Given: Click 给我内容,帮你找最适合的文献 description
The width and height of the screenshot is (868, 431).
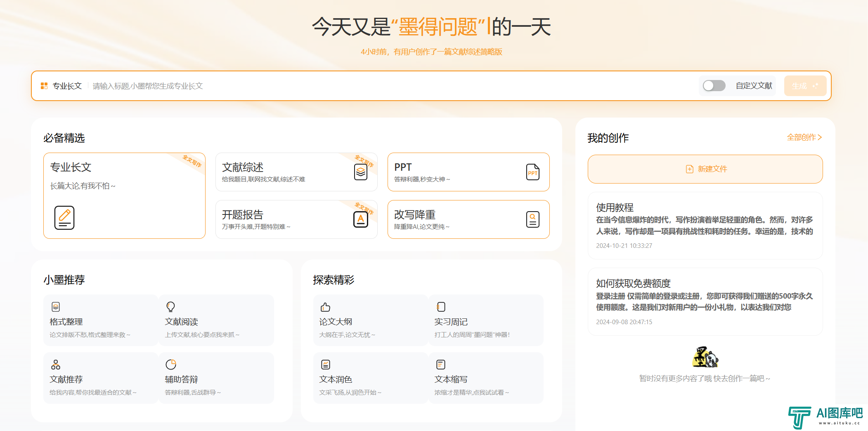Looking at the screenshot, I should coord(93,393).
